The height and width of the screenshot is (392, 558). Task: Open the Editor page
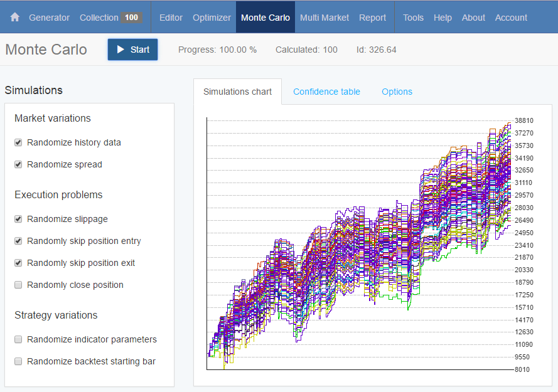click(x=171, y=18)
